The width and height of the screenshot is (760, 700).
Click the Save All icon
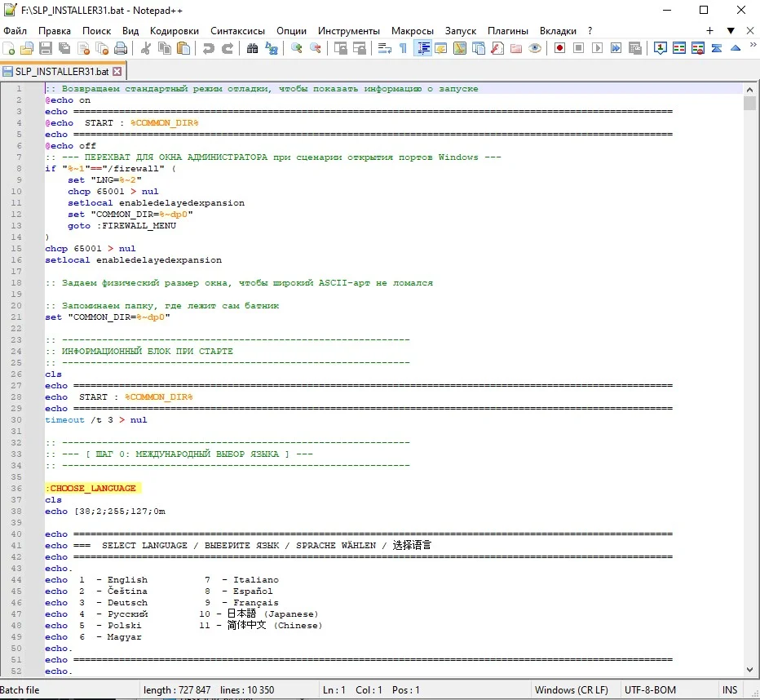(x=64, y=48)
